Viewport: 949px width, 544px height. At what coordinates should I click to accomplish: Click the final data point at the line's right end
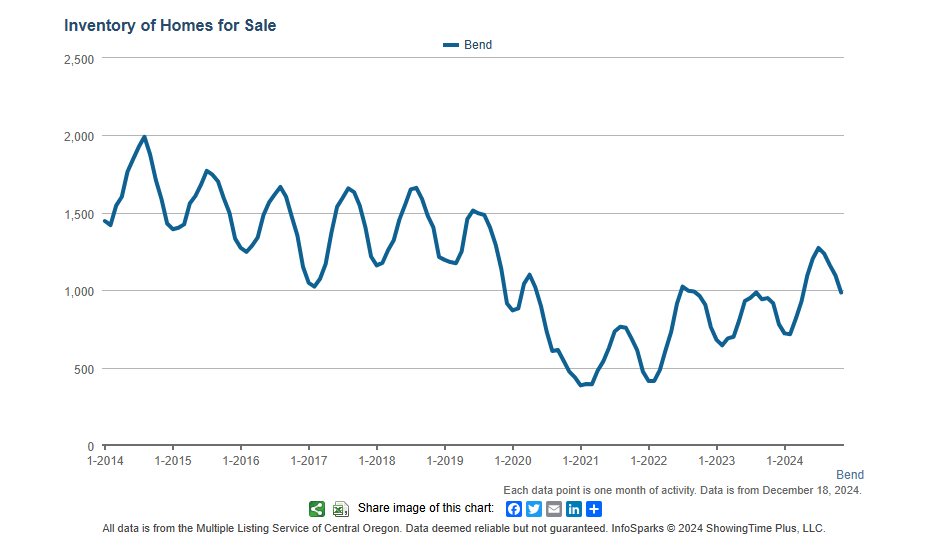click(x=842, y=292)
